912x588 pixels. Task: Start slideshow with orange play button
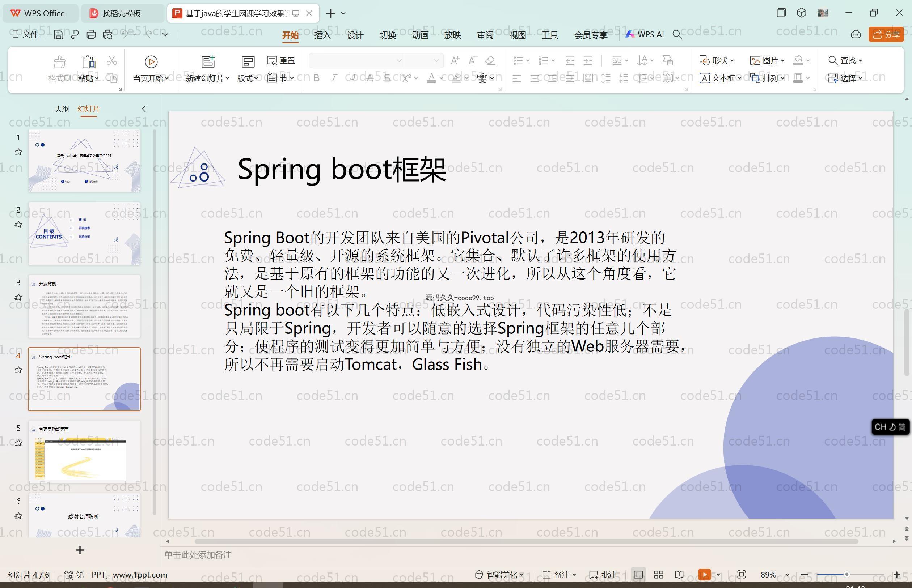tap(704, 575)
